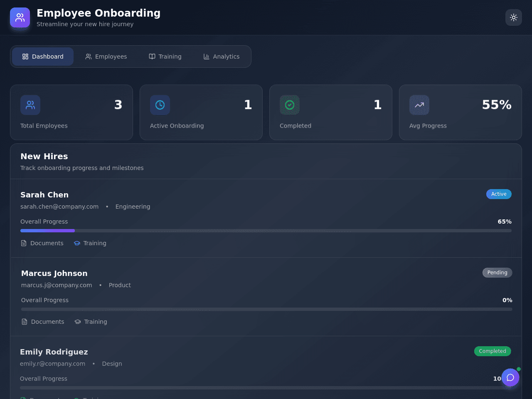Click Sarah Chen's overall progress bar
Viewport: 532px width, 399px height.
point(266,231)
